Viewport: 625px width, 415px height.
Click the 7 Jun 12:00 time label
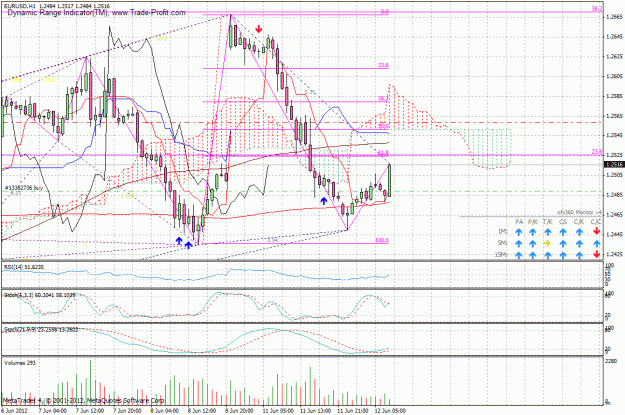[x=90, y=410]
